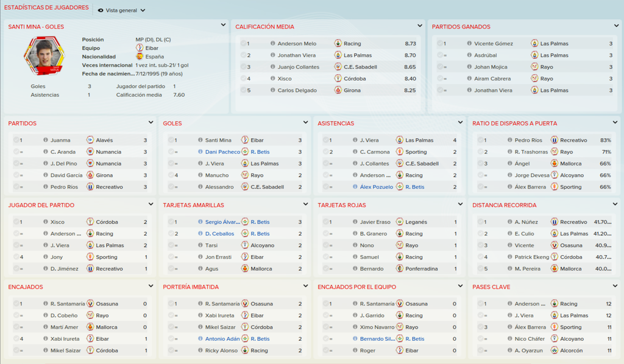Click info icon next to Anderson Melo
This screenshot has height=364, width=624.
point(272,43)
